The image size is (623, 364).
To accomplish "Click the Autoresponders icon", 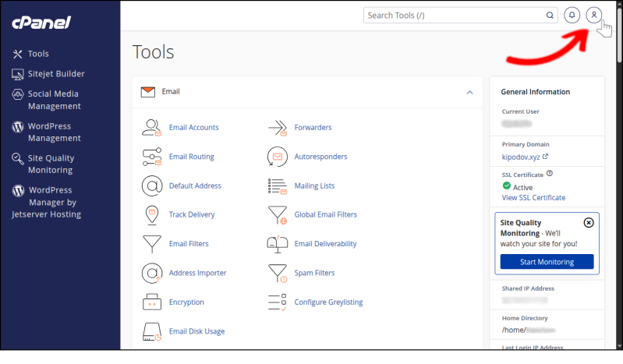I will 278,157.
